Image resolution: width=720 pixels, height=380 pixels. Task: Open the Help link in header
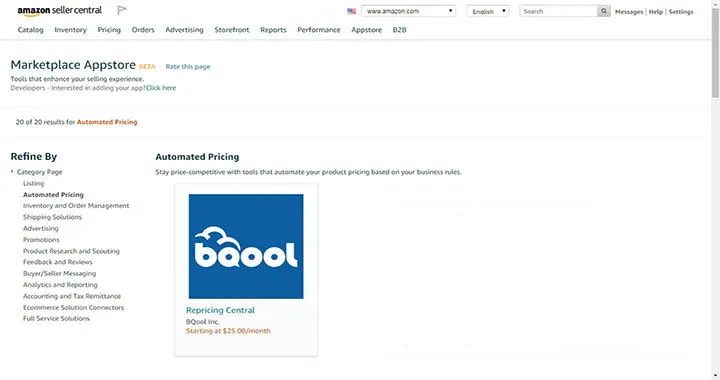pyautogui.click(x=655, y=12)
